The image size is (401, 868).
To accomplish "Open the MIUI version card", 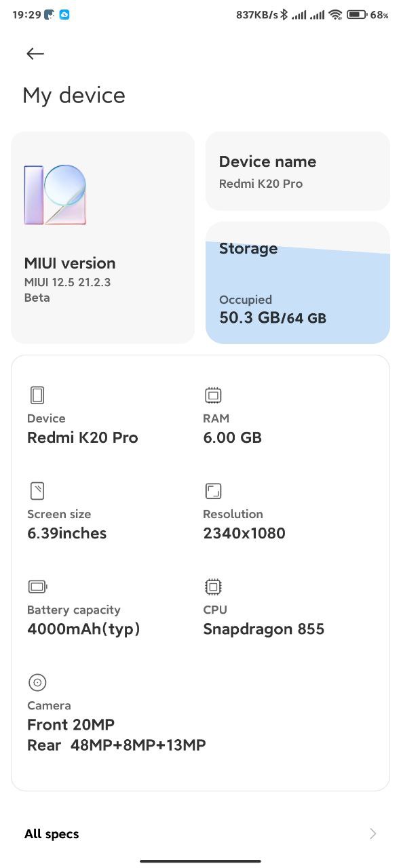I will (x=102, y=237).
